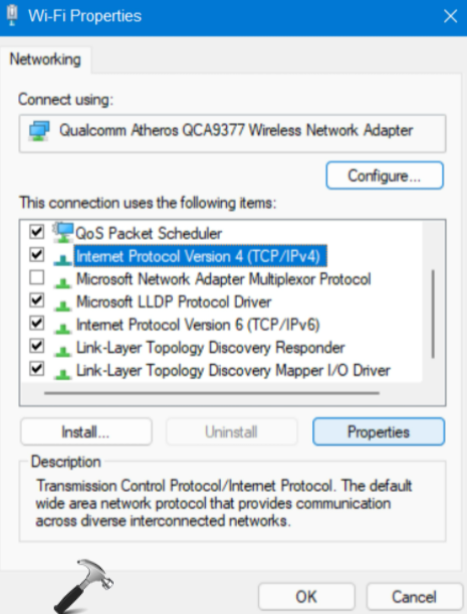Click the Qualcomm network adapter icon
The width and height of the screenshot is (467, 614).
pyautogui.click(x=39, y=131)
